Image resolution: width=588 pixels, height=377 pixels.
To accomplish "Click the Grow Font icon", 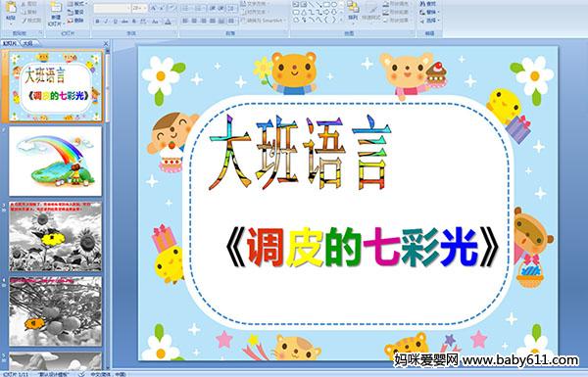I will 154,8.
